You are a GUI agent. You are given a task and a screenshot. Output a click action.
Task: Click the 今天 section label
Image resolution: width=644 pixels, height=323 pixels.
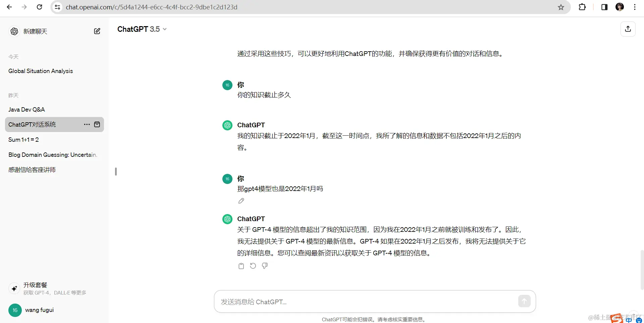[x=13, y=57]
